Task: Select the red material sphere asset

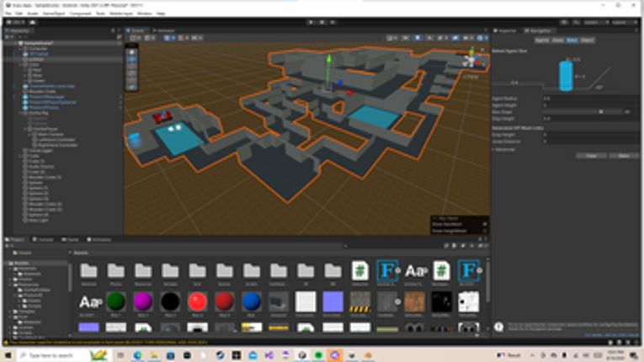Action: coord(197,302)
